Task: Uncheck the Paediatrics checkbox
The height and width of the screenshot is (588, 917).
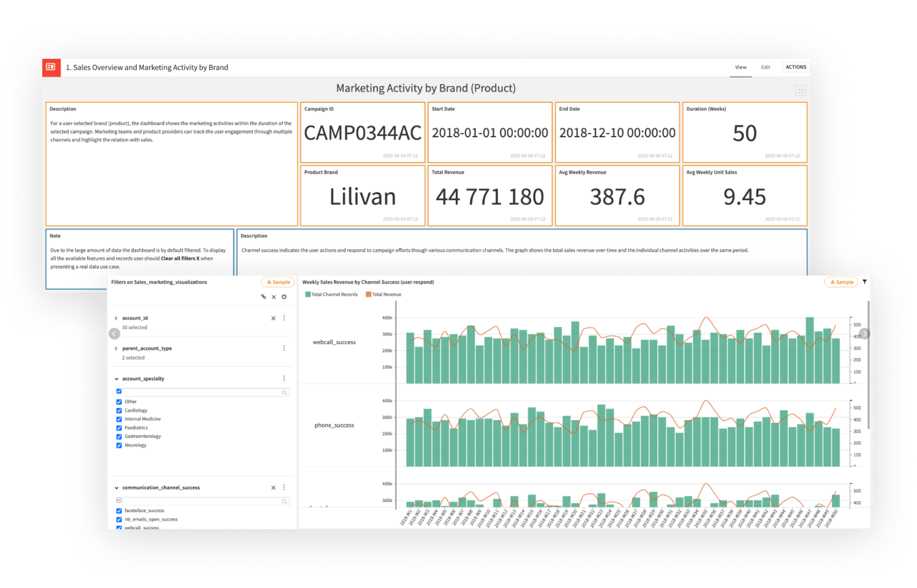Action: [x=119, y=428]
